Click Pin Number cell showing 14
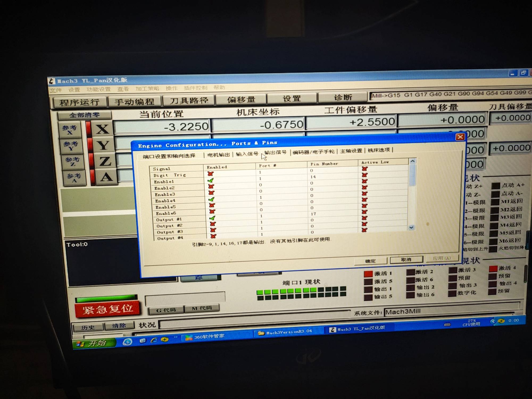Screen dimensions: 532x399 (x=332, y=177)
